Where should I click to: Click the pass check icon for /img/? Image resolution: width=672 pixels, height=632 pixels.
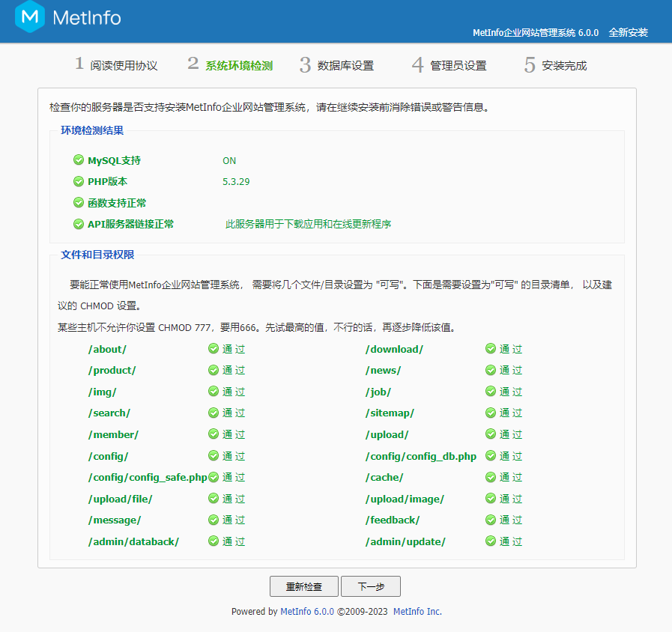[214, 392]
